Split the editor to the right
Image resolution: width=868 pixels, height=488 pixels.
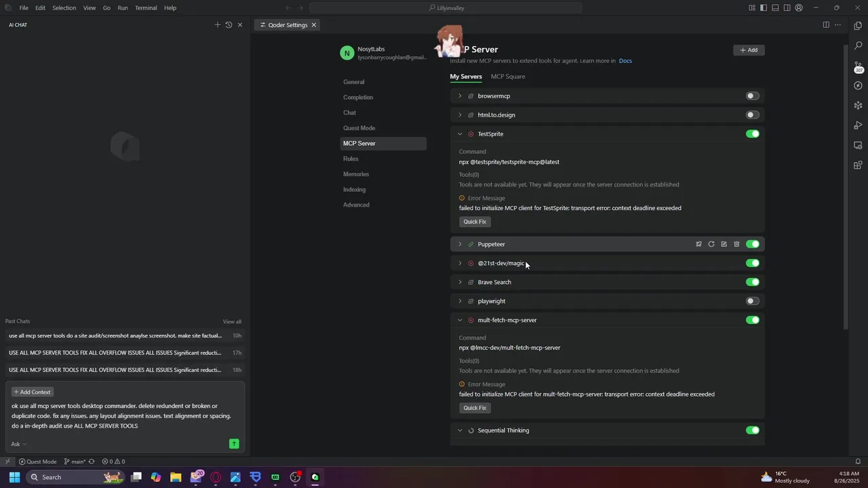826,25
